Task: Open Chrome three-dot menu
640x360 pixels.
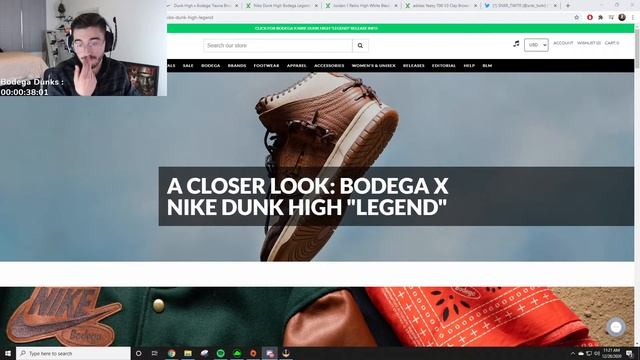Action: click(633, 18)
